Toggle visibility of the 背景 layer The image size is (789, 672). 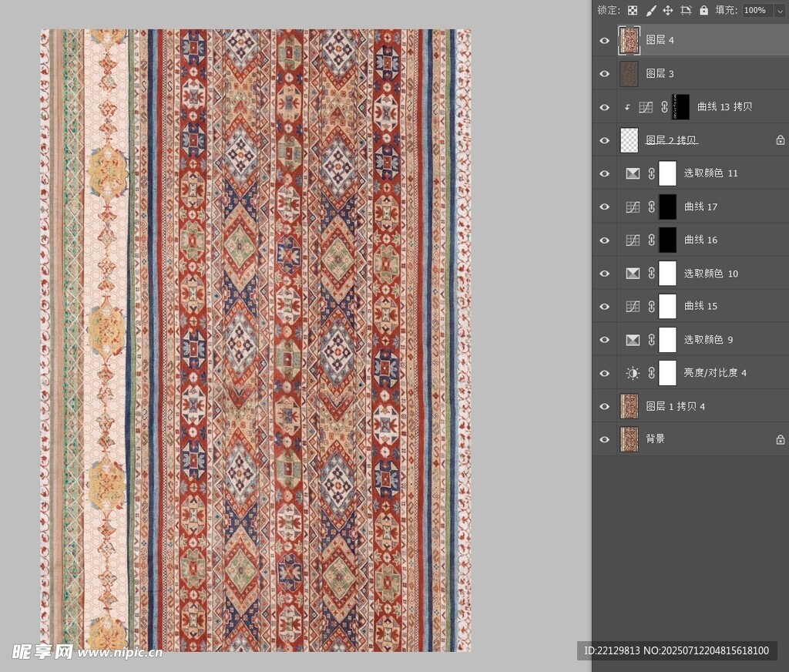[x=605, y=439]
